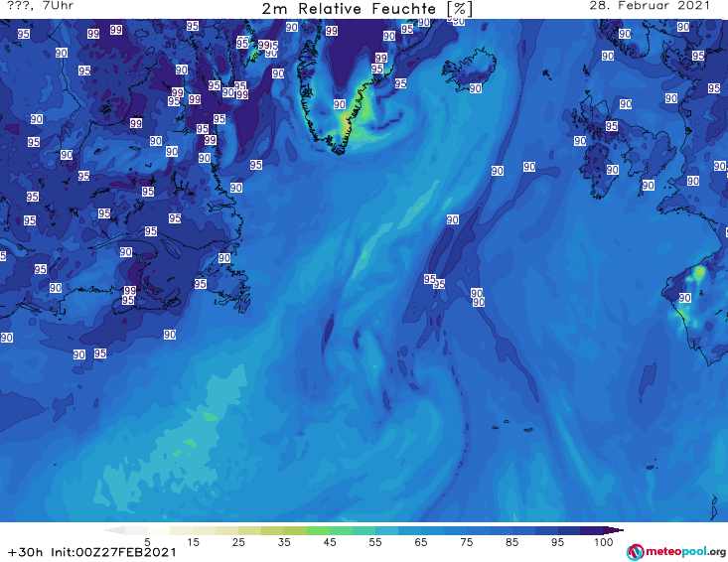Click the '+30h' forecast hour text

tap(26, 552)
